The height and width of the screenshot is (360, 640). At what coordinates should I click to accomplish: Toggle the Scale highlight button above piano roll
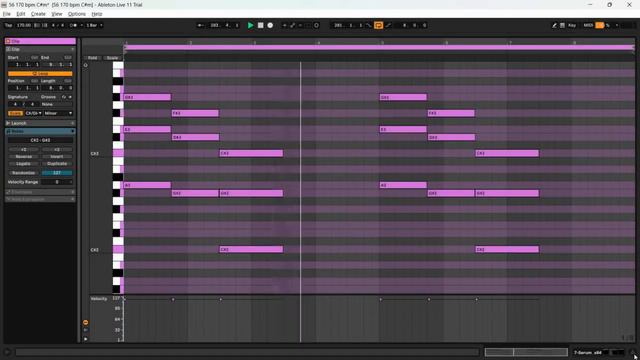pyautogui.click(x=112, y=58)
